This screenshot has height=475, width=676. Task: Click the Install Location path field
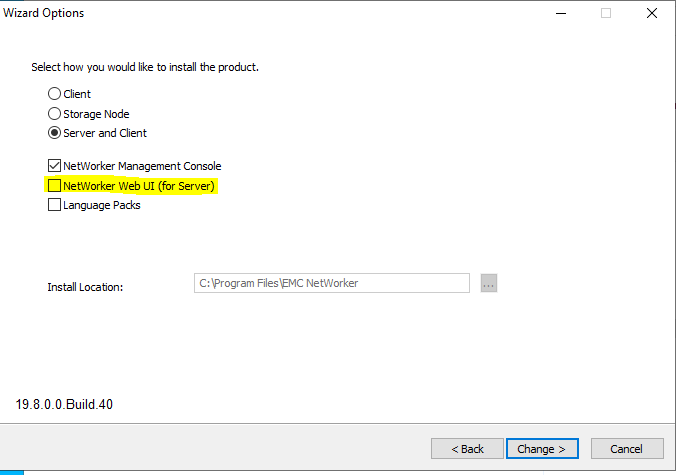click(x=331, y=283)
